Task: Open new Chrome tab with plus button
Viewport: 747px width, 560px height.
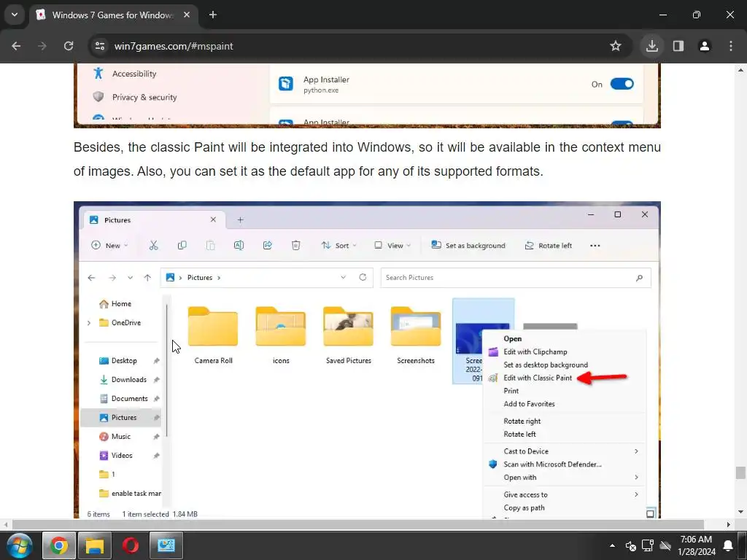Action: pyautogui.click(x=213, y=15)
